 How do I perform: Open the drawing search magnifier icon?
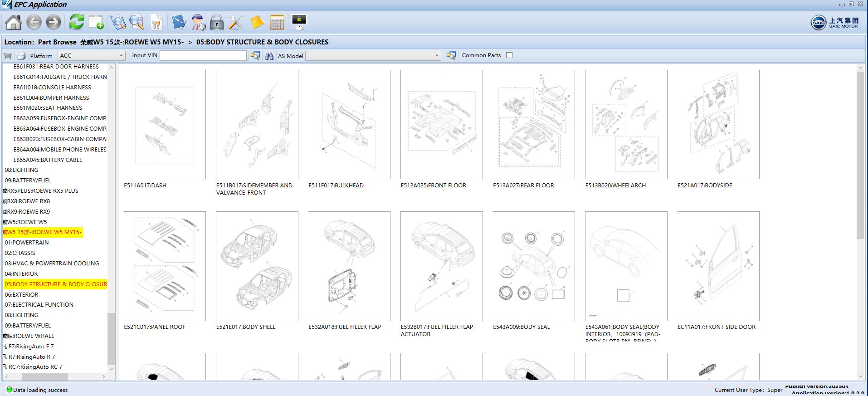[118, 22]
